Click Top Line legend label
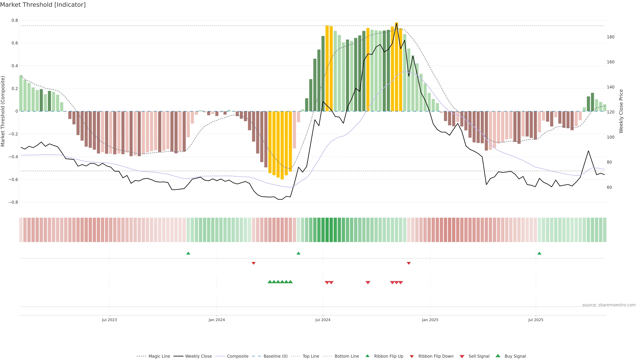644x362 pixels. 311,356
